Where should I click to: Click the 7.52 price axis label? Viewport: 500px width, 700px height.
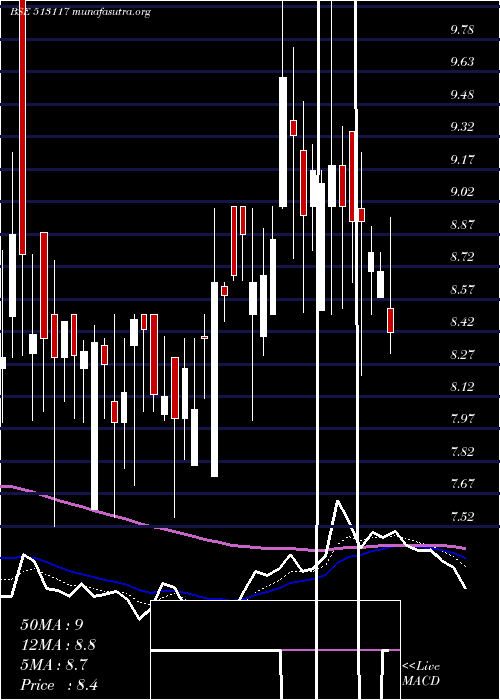tap(462, 517)
